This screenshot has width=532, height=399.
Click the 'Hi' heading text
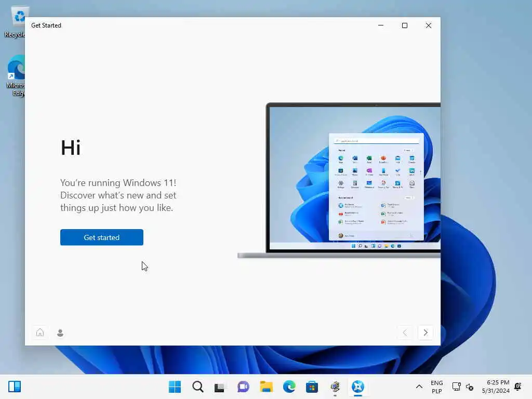point(71,148)
